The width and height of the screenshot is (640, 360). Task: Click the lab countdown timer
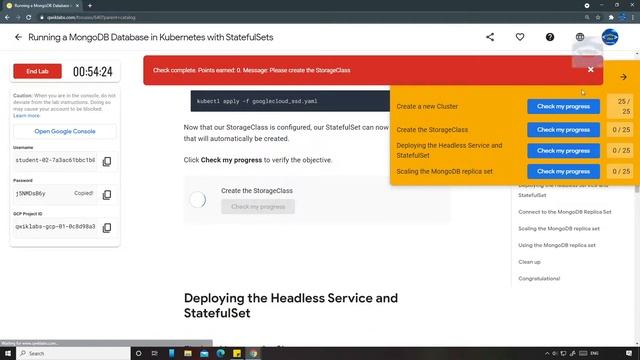[93, 71]
